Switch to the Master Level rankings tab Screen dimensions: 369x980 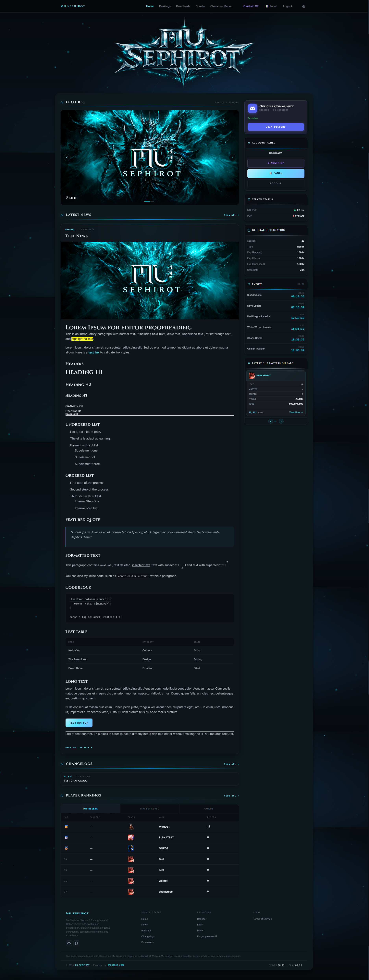150,809
